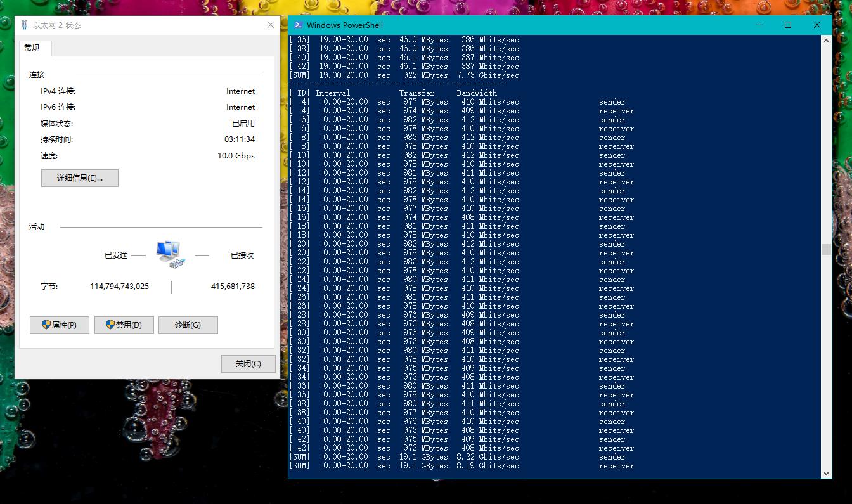The height and width of the screenshot is (504, 852).
Task: Open adapter 属性(P) properties
Action: (x=60, y=325)
